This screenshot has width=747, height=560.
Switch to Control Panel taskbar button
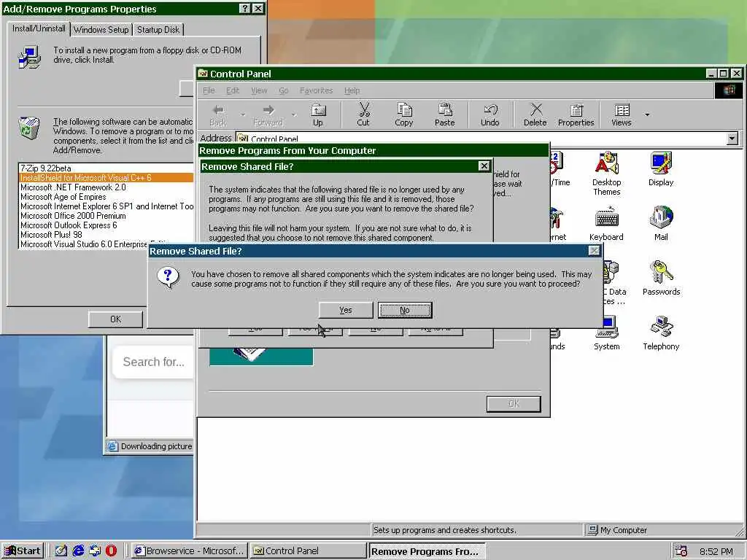pyautogui.click(x=308, y=551)
